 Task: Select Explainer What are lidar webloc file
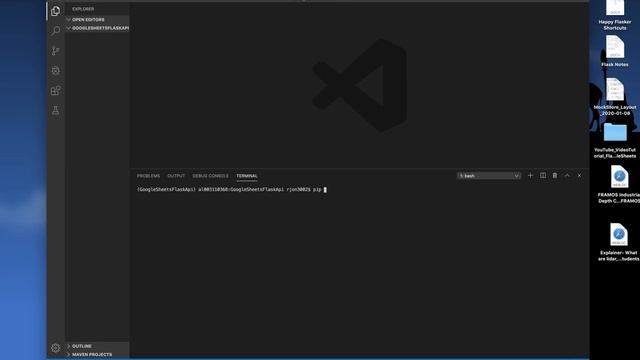pyautogui.click(x=619, y=242)
